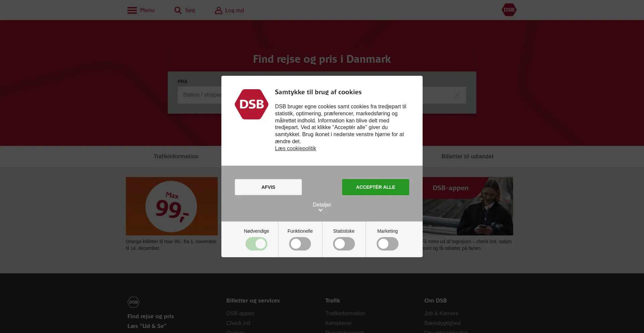Clear the station field with X icon

click(x=457, y=95)
